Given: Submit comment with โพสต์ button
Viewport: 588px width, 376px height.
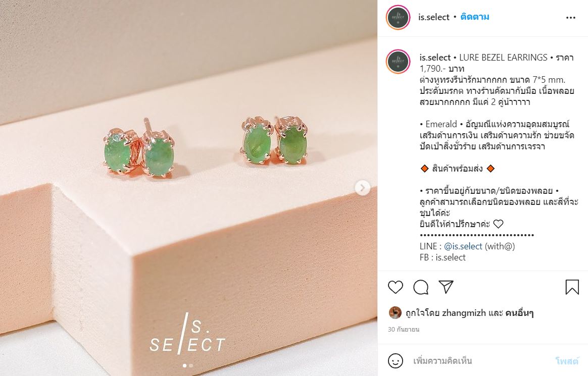Looking at the screenshot, I should [567, 361].
